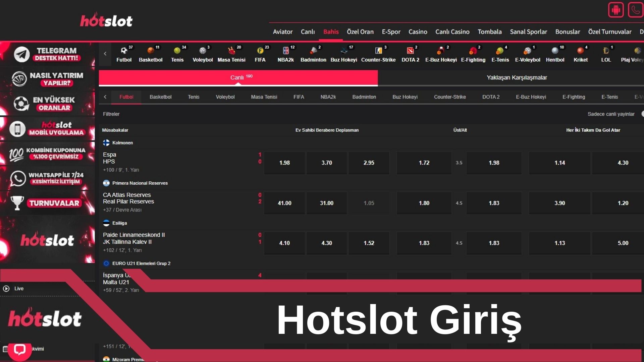This screenshot has height=362, width=644.
Task: Select the Masa Tenisi icon
Action: (231, 51)
